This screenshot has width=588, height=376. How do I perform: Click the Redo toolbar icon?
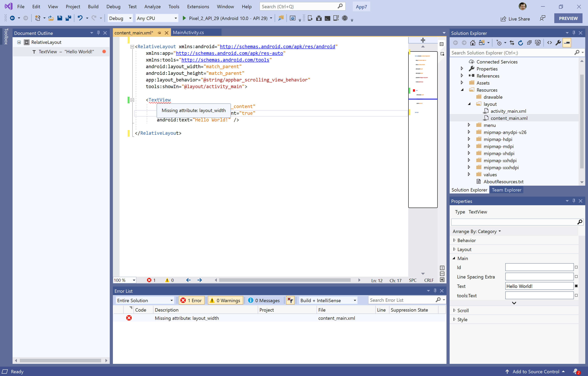(x=94, y=18)
